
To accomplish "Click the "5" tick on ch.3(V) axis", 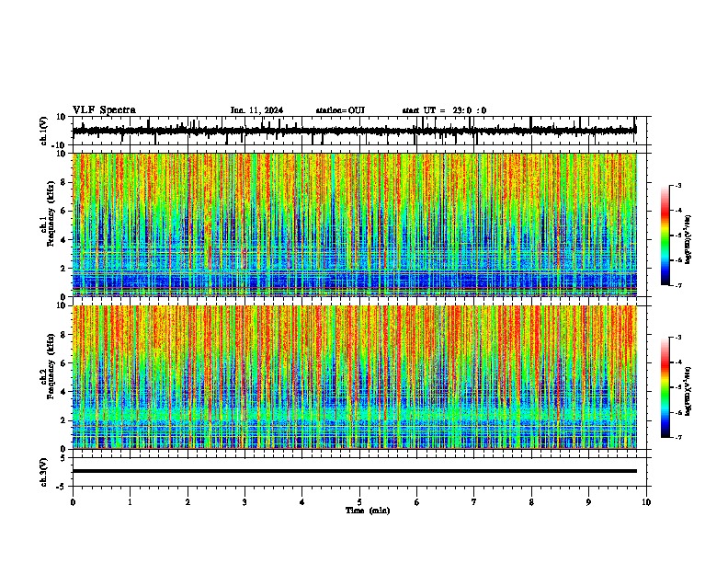I will click(x=63, y=458).
